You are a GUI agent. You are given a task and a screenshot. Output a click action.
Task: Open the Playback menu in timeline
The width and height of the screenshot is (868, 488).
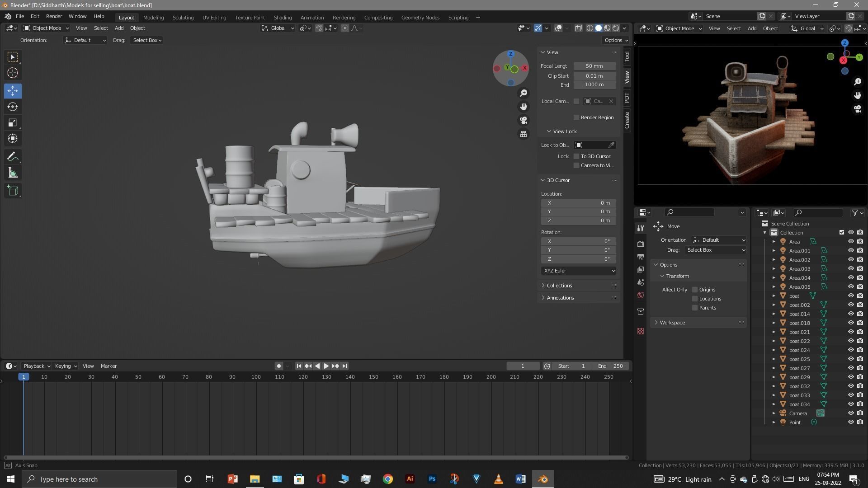[37, 366]
